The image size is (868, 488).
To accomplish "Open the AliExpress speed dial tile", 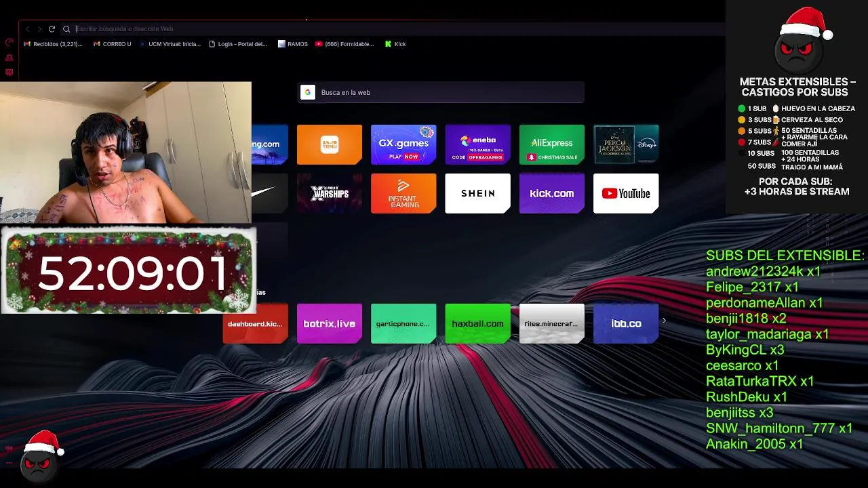I will coord(552,144).
